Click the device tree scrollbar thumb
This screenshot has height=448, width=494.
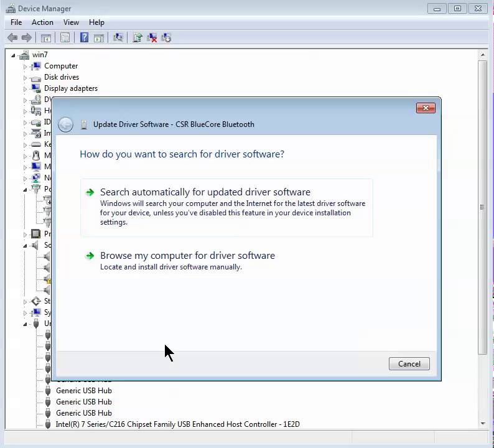pos(482,207)
